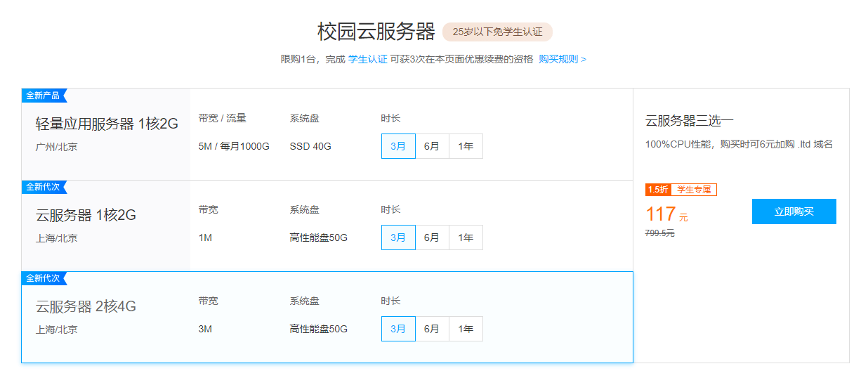
Task: Open the 学生认证 link
Action: [x=367, y=59]
